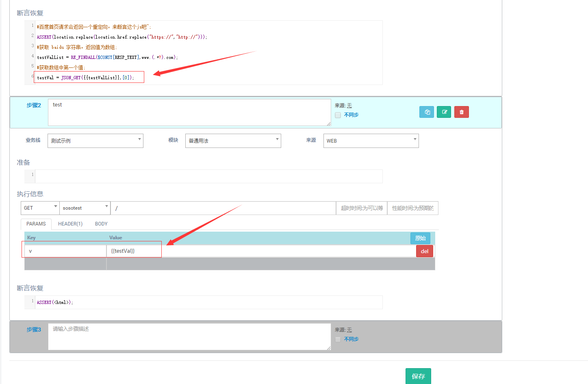Click the URL path input containing slash

point(223,208)
